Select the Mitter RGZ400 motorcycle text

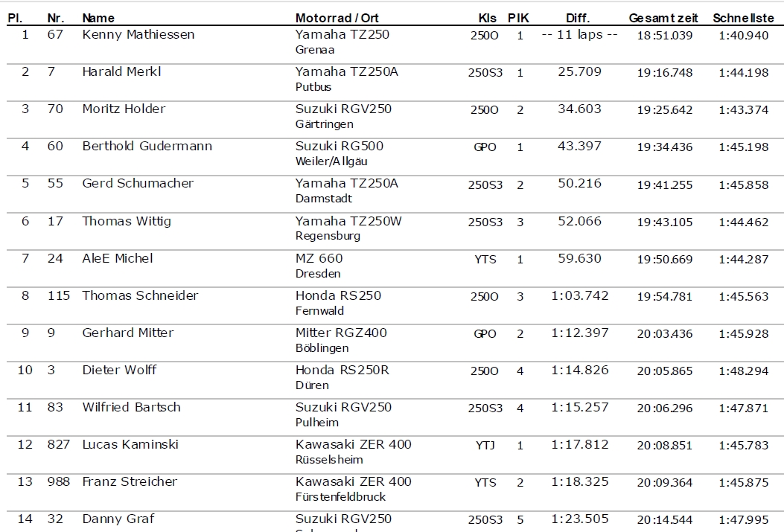coord(341,333)
